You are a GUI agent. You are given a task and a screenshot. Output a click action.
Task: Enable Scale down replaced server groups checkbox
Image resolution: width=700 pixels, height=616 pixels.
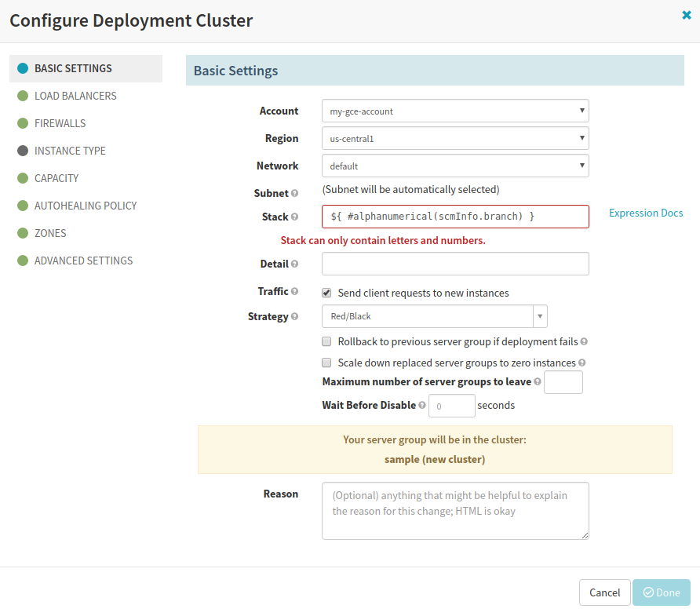[326, 363]
